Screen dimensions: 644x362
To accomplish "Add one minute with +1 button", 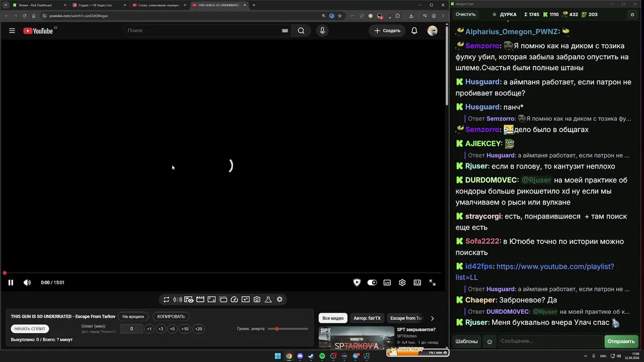I will tap(149, 329).
